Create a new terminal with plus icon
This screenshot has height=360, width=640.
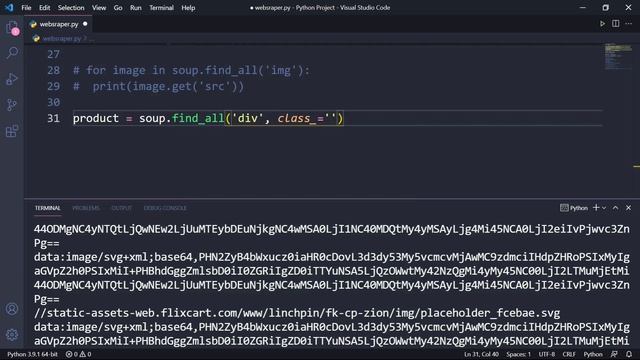(596, 208)
